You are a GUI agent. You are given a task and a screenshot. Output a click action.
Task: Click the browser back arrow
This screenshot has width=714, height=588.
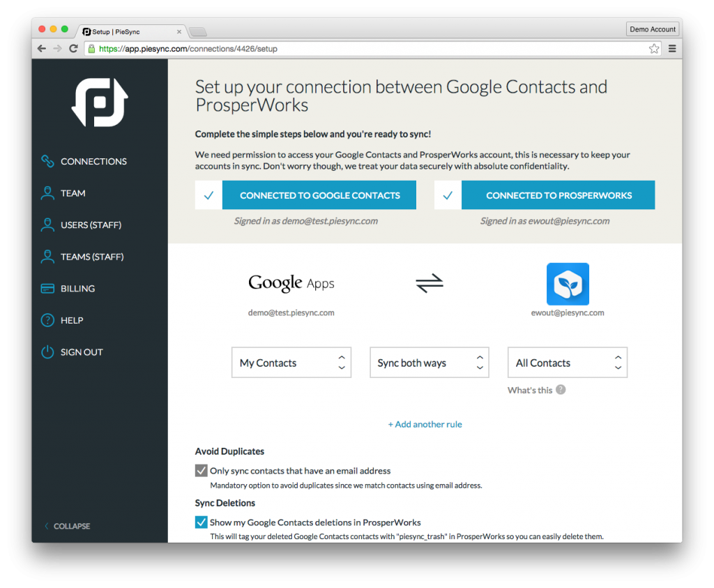click(42, 49)
